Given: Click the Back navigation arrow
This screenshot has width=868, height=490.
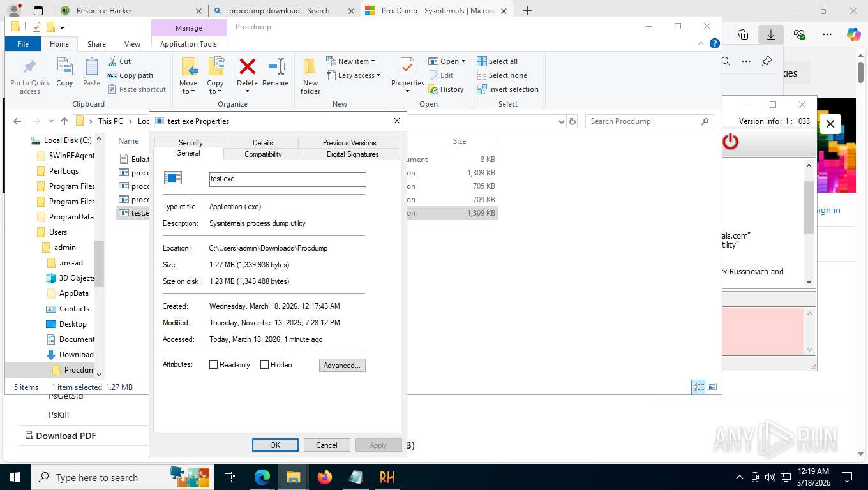Looking at the screenshot, I should [17, 121].
